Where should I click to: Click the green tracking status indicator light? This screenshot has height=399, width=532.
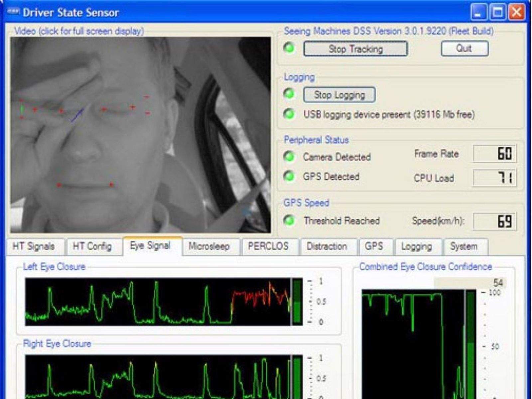tap(289, 48)
